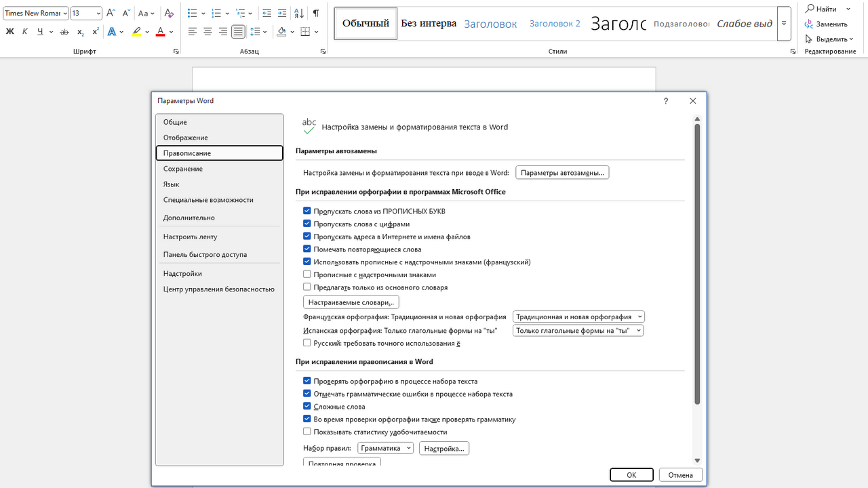Click the superscript x² icon
868x488 pixels.
96,32
